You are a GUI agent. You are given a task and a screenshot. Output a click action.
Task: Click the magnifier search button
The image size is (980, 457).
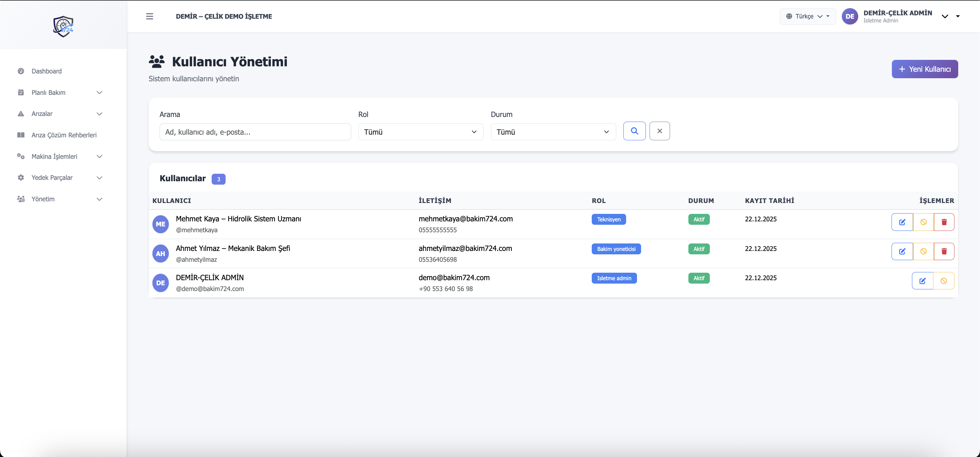pyautogui.click(x=634, y=131)
